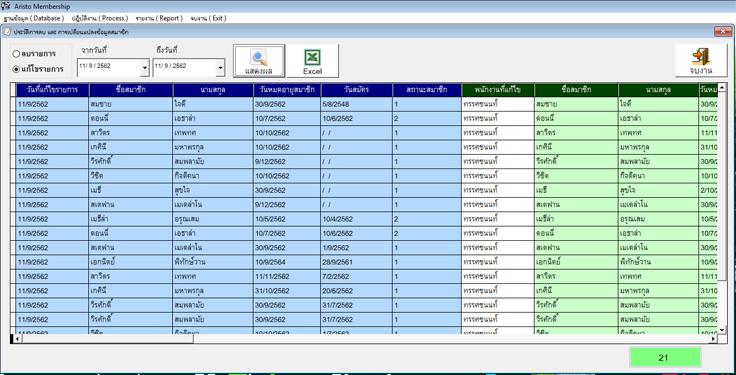Click the blue นามสกุล column header

pos(213,90)
